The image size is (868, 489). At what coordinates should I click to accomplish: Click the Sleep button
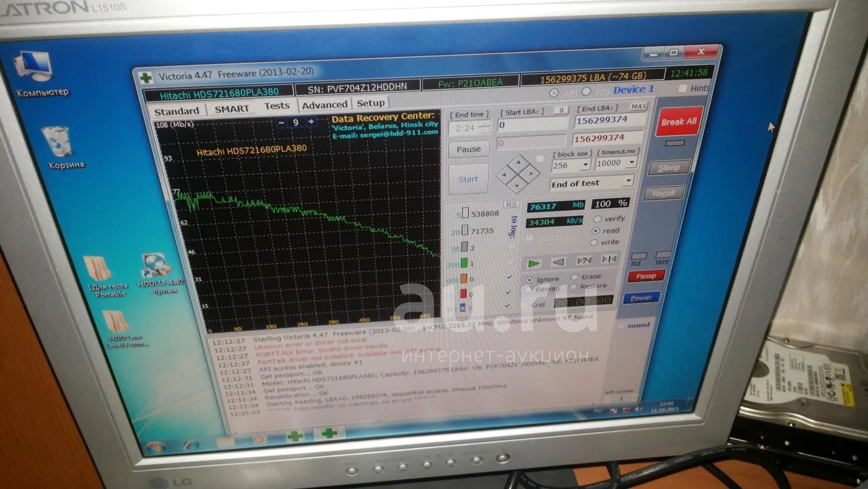coord(668,168)
